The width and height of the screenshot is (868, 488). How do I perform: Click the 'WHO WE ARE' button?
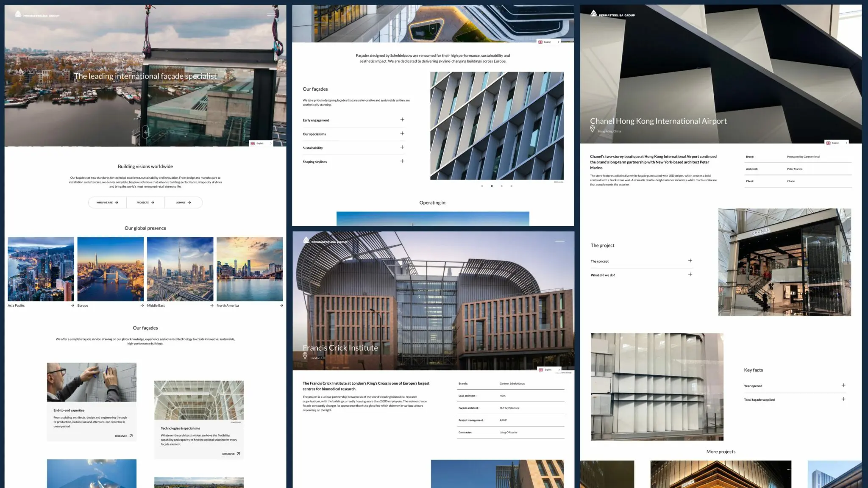[107, 202]
